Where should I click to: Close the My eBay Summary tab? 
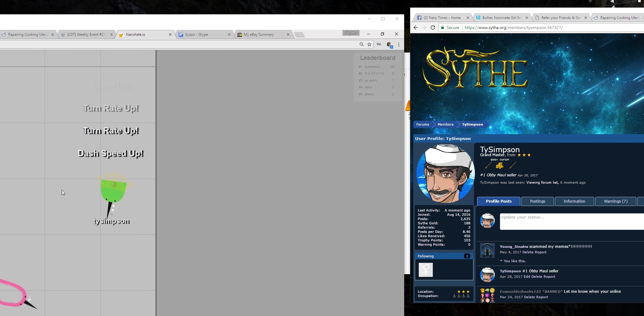coord(288,35)
